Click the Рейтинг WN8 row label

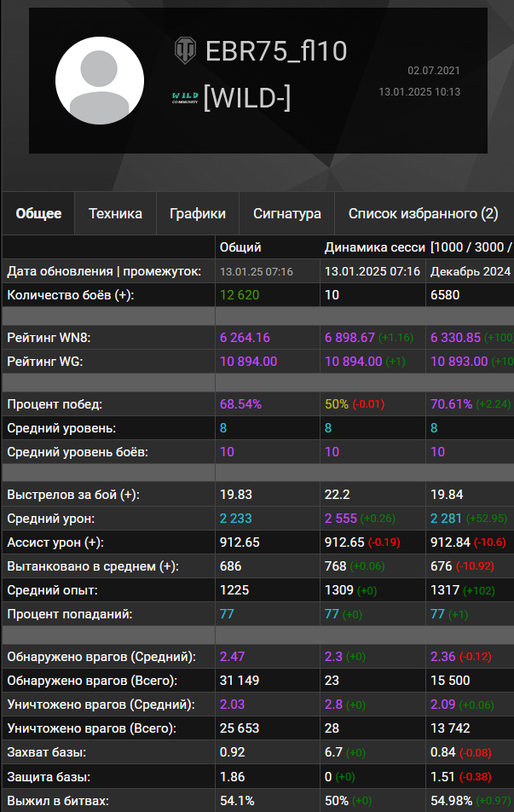[49, 338]
